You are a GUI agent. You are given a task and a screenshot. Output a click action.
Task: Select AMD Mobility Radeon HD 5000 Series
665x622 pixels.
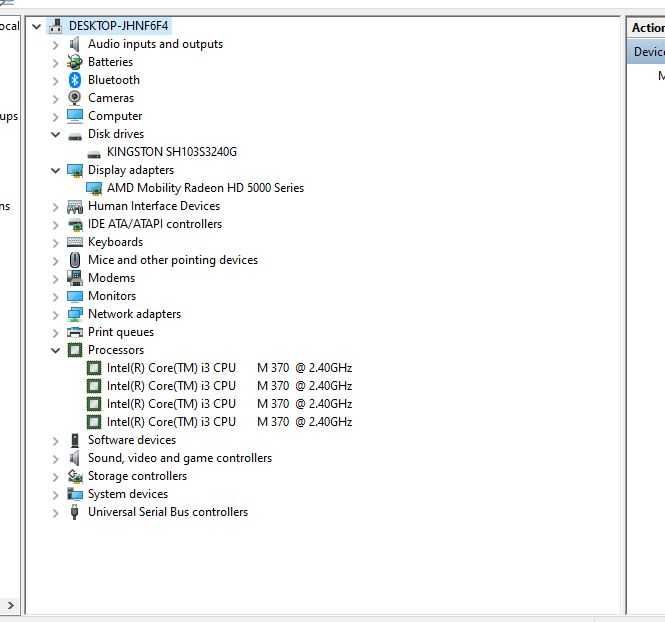coord(205,188)
